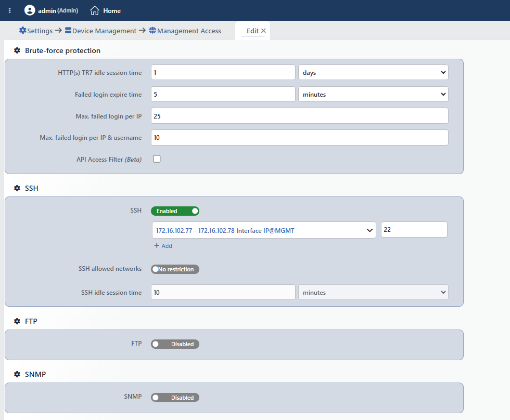Open the three-dot menu icon in the header
Viewport: 510px width, 420px height.
(x=10, y=10)
